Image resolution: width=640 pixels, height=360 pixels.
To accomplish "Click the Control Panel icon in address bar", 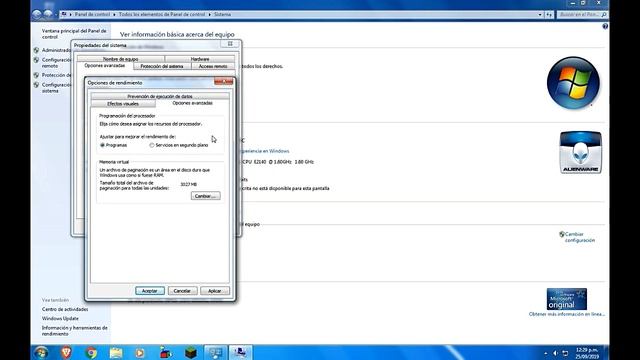I will [64, 14].
